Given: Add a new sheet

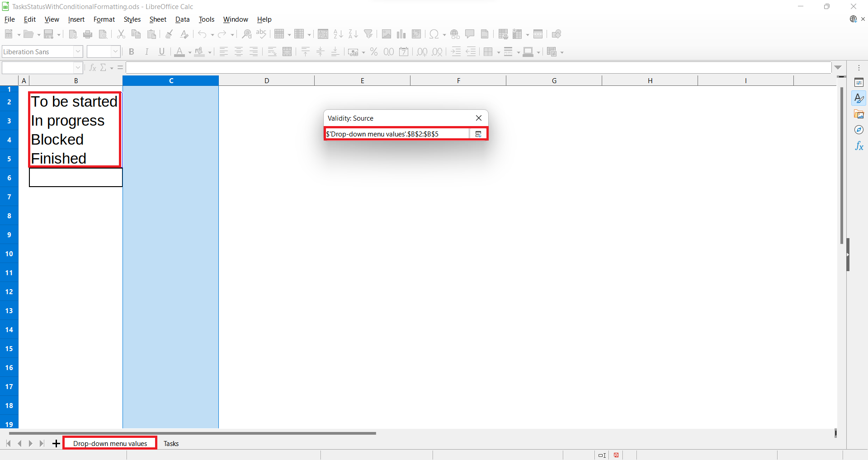Looking at the screenshot, I should click(56, 443).
